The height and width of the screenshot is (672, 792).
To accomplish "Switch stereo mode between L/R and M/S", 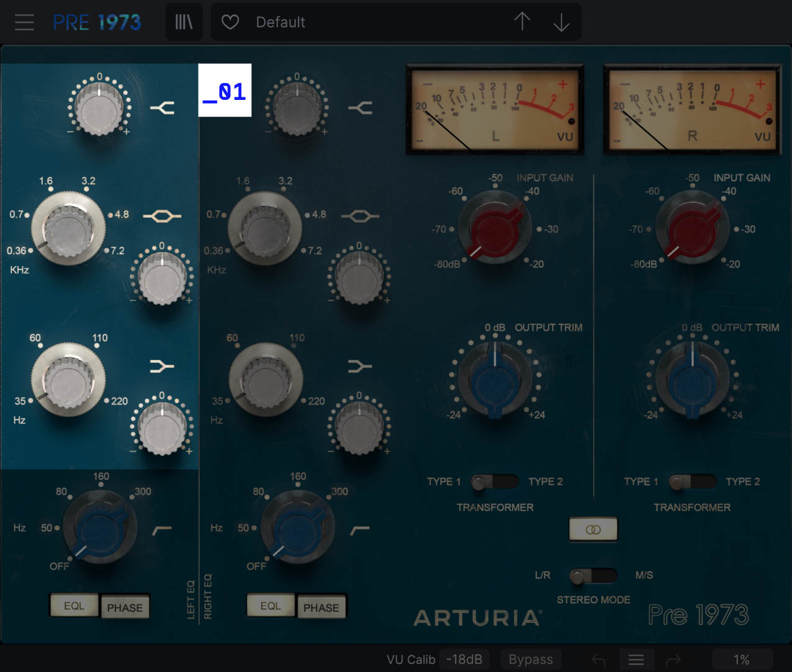I will (x=592, y=576).
